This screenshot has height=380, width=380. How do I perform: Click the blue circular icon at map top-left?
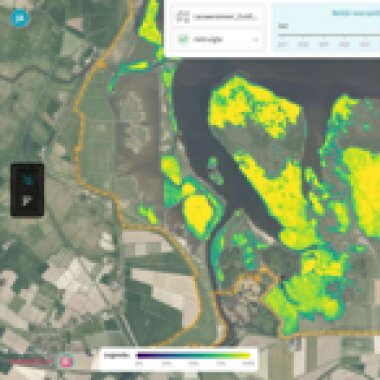tap(20, 17)
